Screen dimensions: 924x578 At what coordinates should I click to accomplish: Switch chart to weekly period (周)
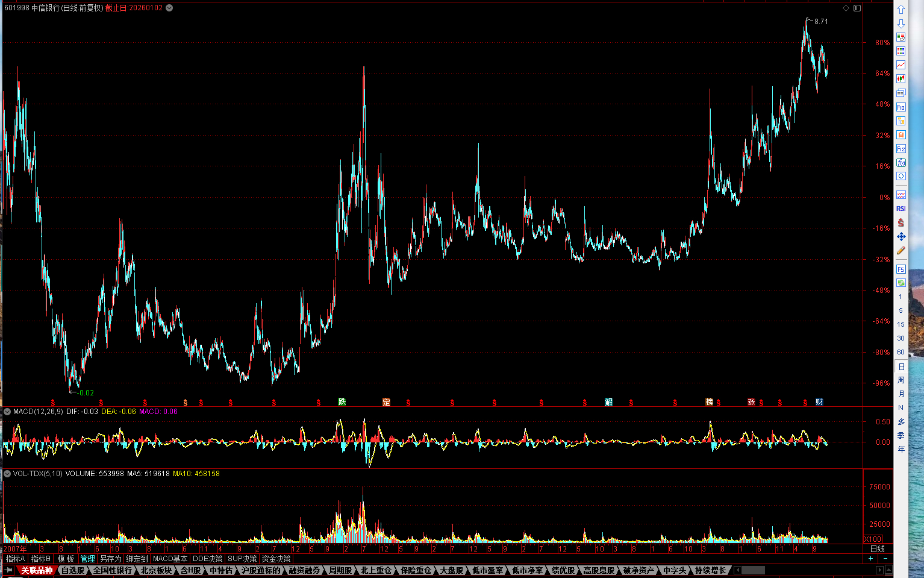point(901,380)
